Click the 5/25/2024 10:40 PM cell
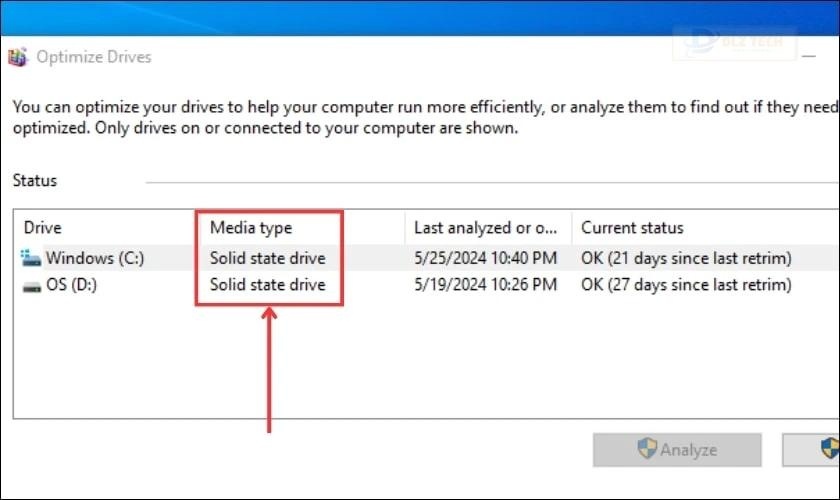Screen dimensions: 840x500 485,258
